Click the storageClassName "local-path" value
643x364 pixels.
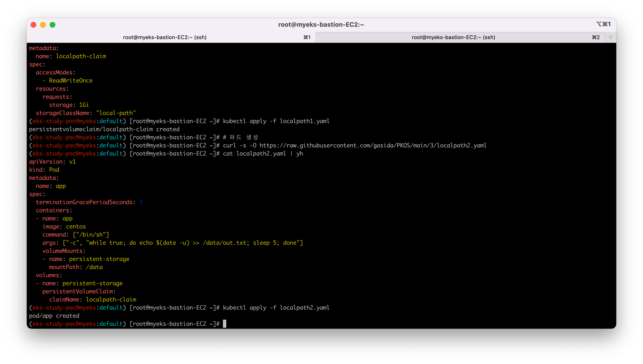click(116, 113)
